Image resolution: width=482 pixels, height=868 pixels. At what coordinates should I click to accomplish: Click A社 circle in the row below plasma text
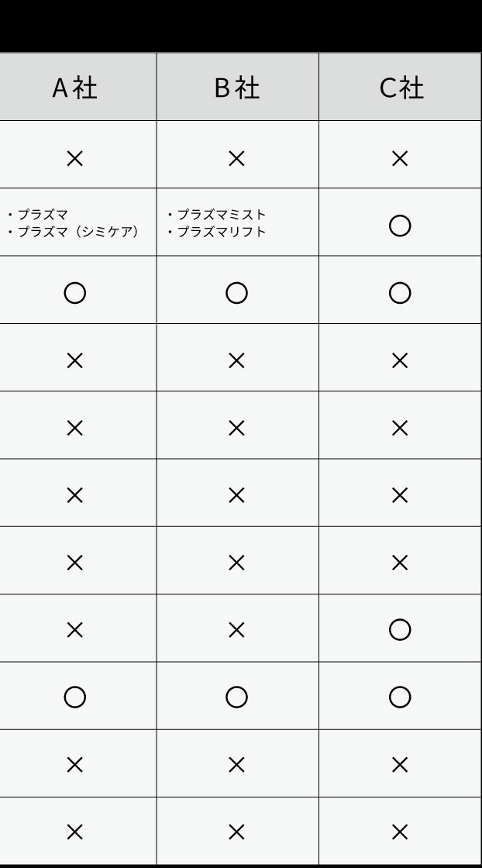74,293
